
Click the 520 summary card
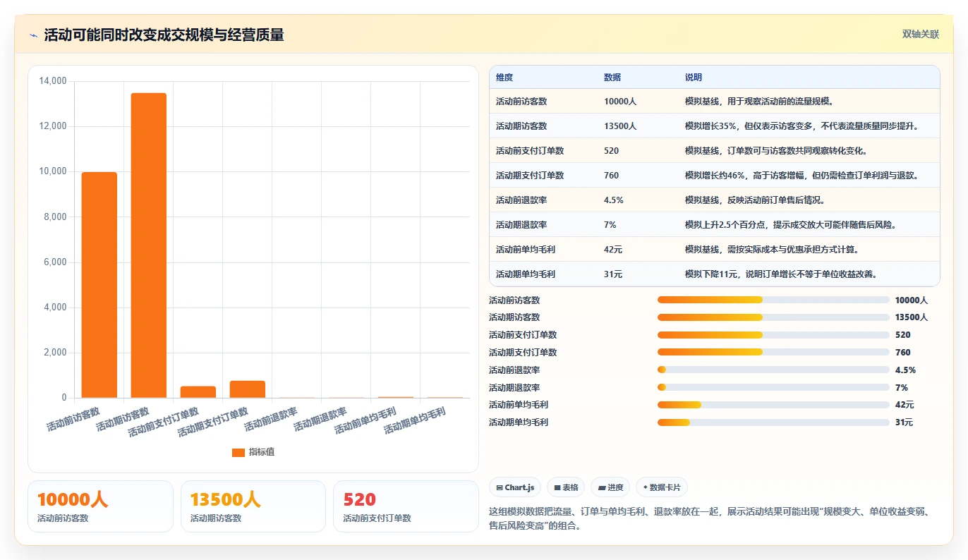(x=406, y=506)
